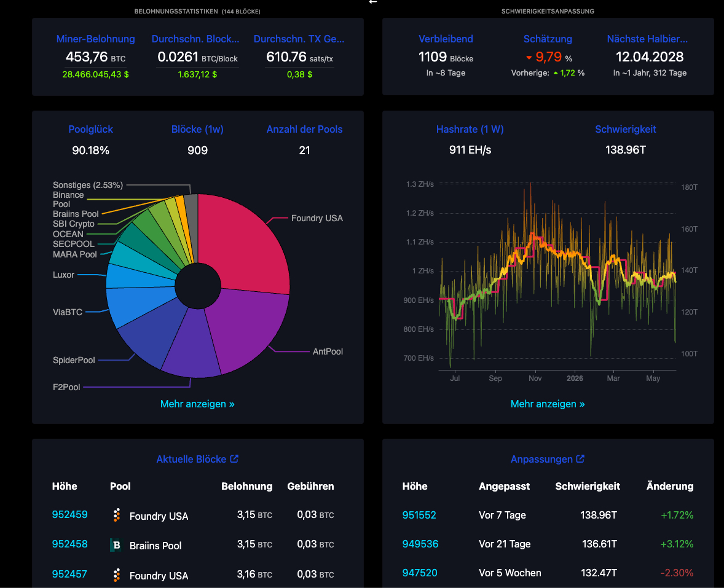Click Binance Pool pie label
Screen dimensions: 724x588
(68, 200)
